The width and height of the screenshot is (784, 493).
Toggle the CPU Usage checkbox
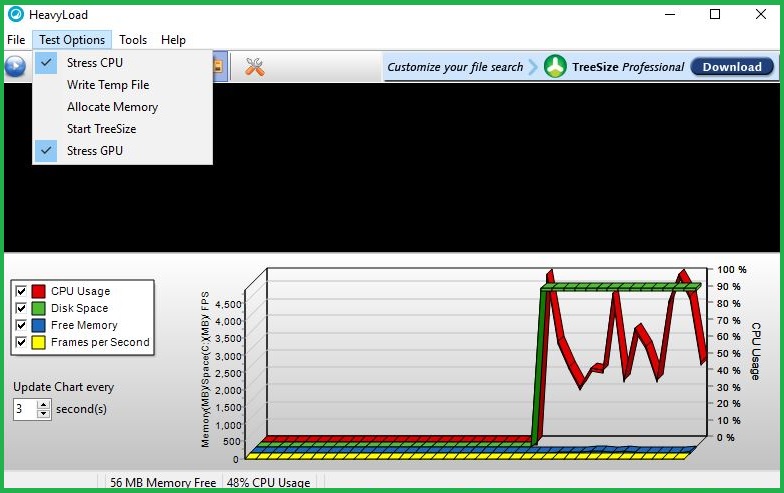click(x=21, y=291)
